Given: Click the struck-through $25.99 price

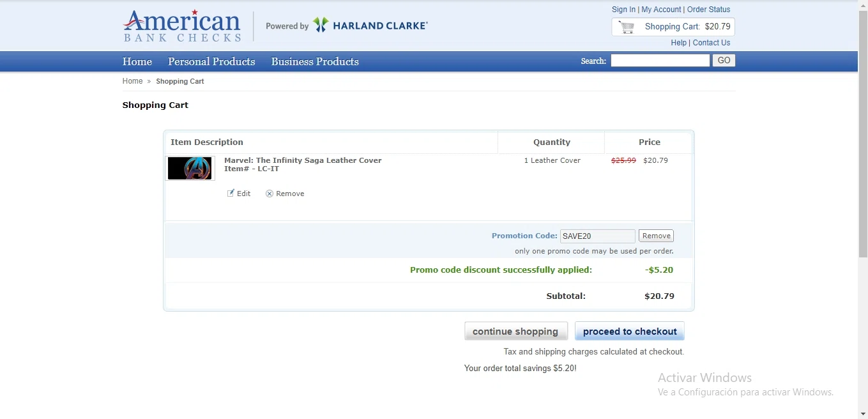Looking at the screenshot, I should pyautogui.click(x=623, y=160).
